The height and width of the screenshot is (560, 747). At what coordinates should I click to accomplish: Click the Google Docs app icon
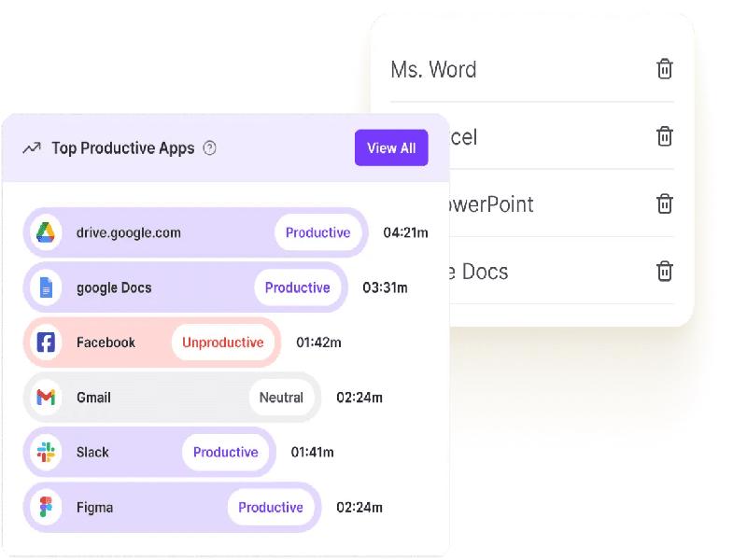click(46, 287)
